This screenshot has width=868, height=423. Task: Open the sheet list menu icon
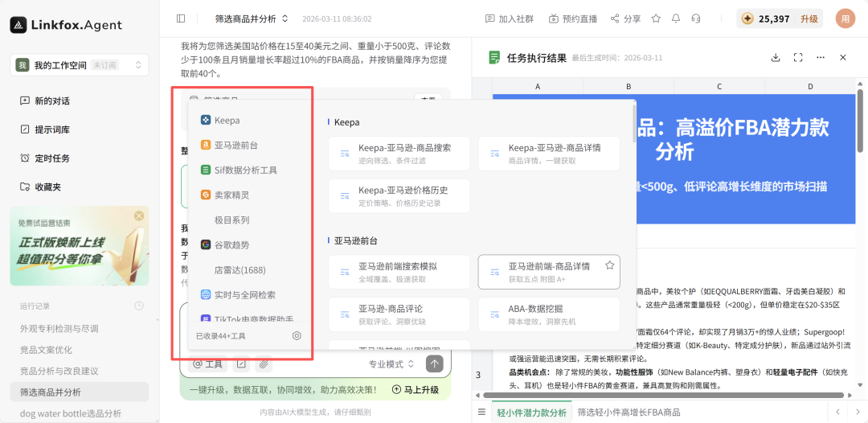pos(481,412)
